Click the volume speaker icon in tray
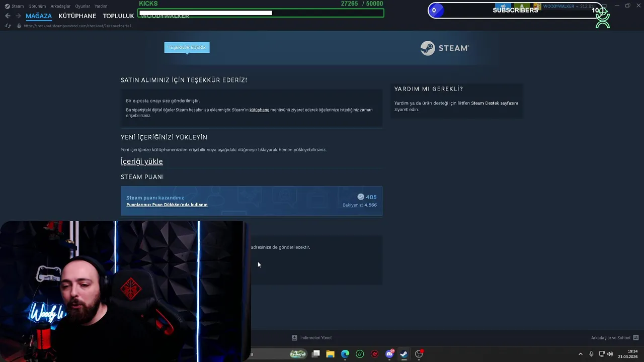Viewport: 644px width, 362px height. pos(610,354)
